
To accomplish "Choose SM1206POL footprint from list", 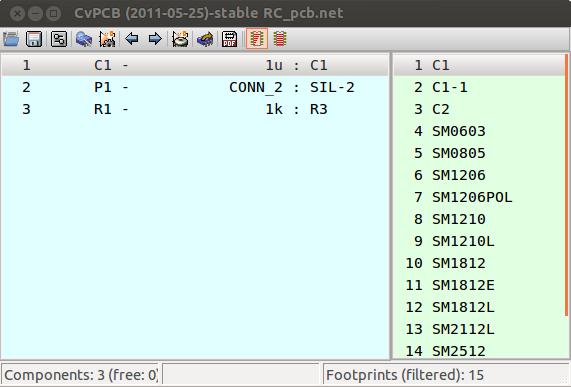I will tap(479, 197).
